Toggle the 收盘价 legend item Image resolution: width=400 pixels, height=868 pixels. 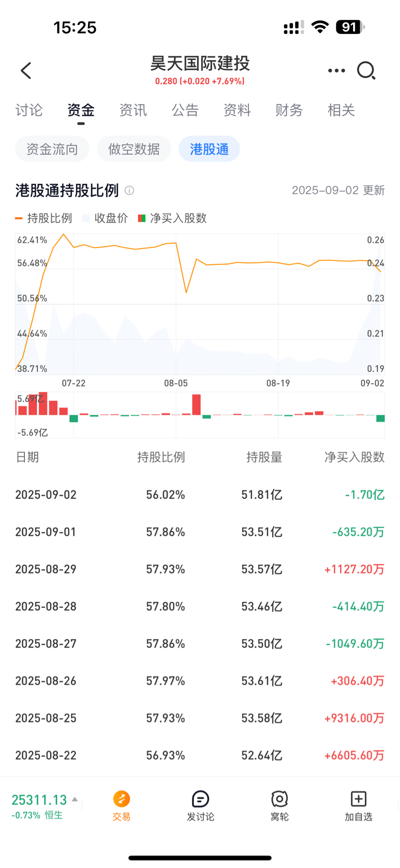(x=105, y=218)
